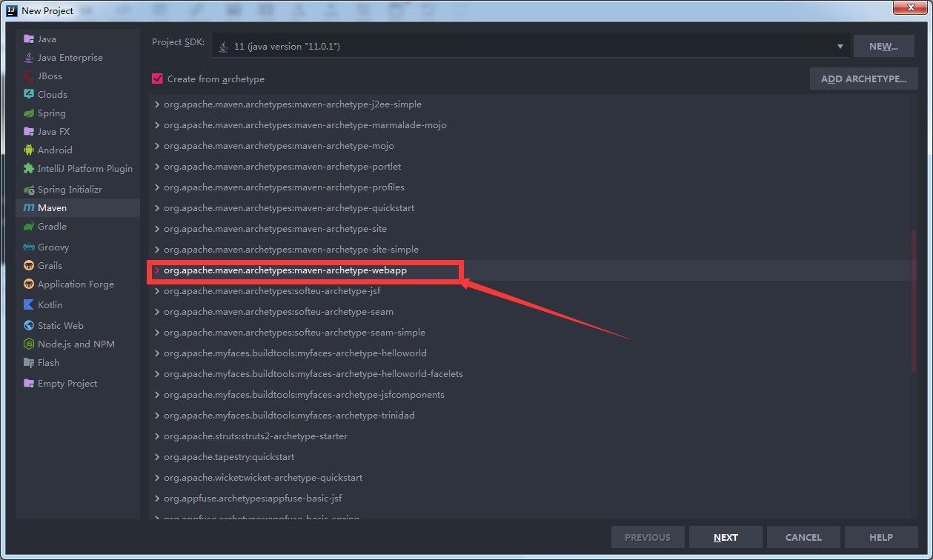Viewport: 933px width, 560px height.
Task: Click the NEXT button
Action: [725, 537]
